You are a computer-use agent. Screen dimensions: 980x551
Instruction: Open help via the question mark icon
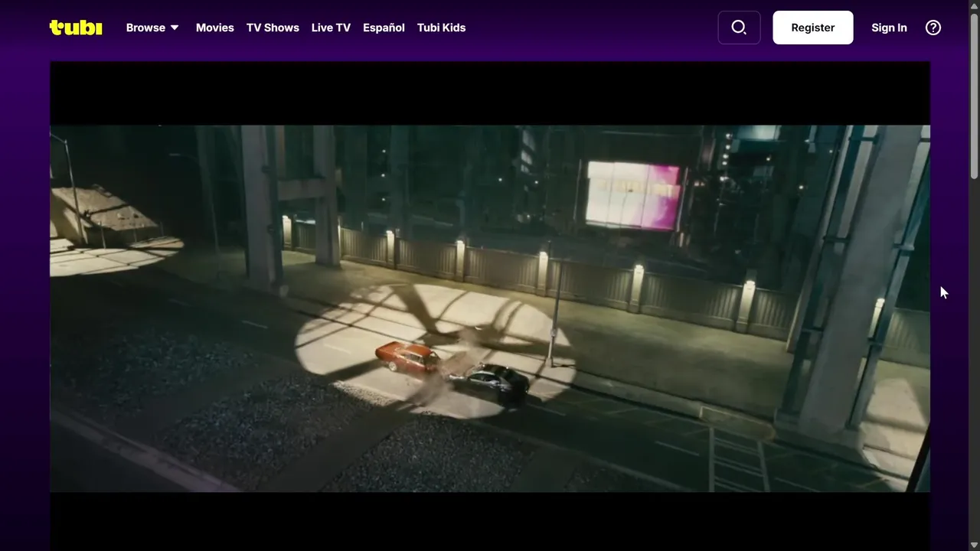(x=933, y=28)
